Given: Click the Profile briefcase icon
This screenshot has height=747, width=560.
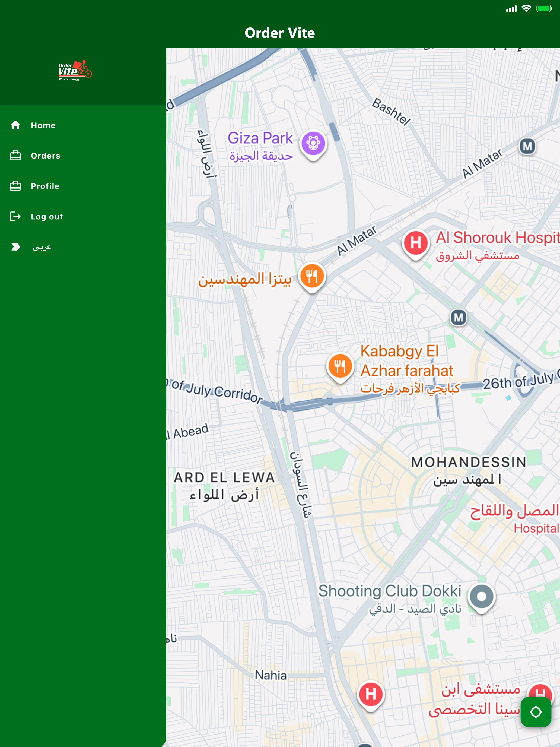Looking at the screenshot, I should point(15,186).
